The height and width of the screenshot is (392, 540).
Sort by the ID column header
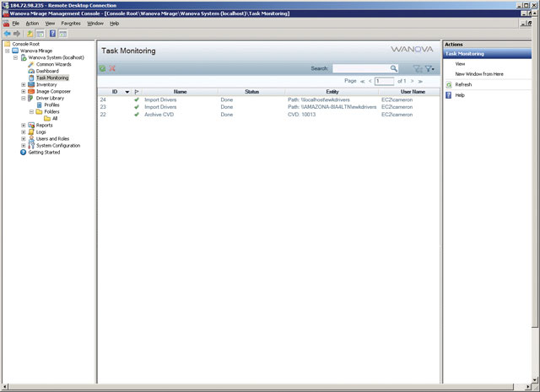115,92
